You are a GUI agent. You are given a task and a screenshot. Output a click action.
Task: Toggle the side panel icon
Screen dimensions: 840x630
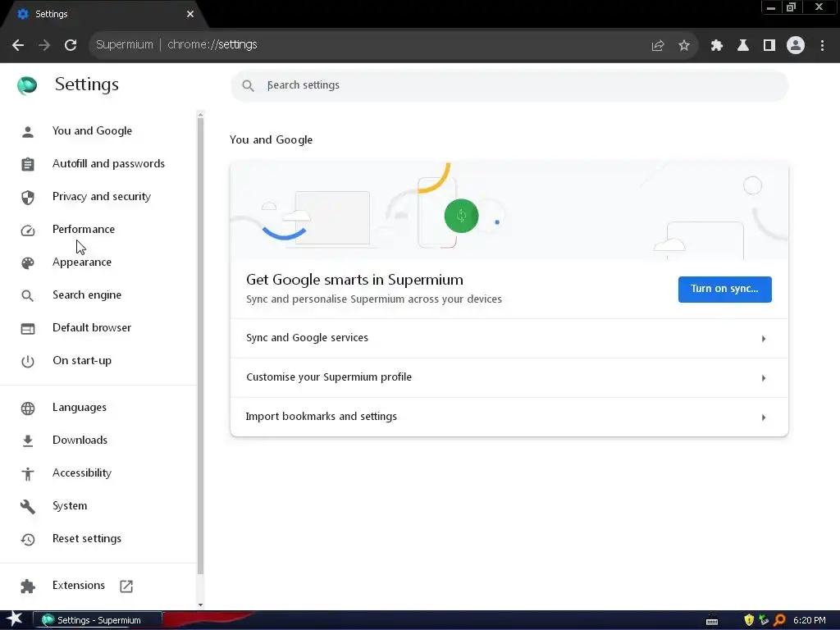pos(769,46)
